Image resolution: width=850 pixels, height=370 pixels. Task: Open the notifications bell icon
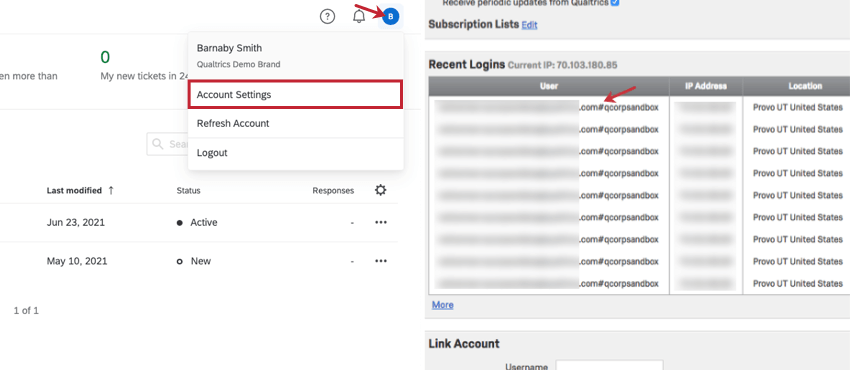tap(359, 16)
